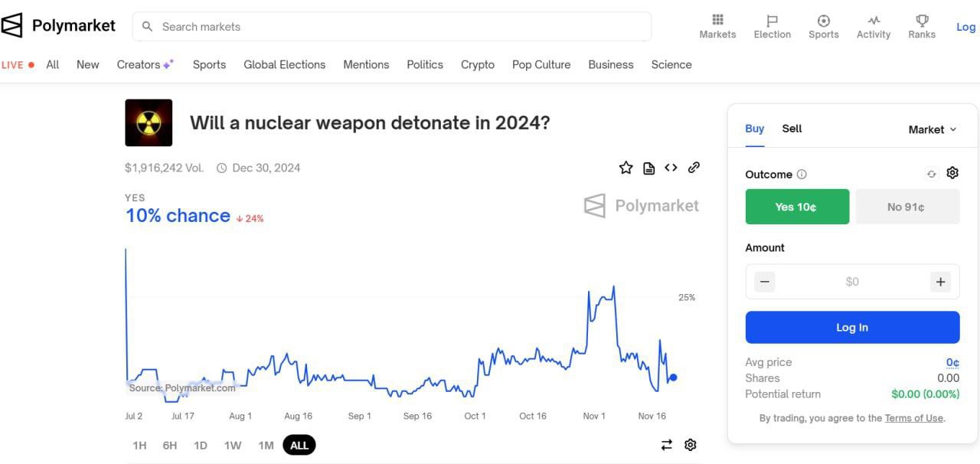Open the embed code icon
Viewport: 980px width, 464px height.
click(671, 168)
